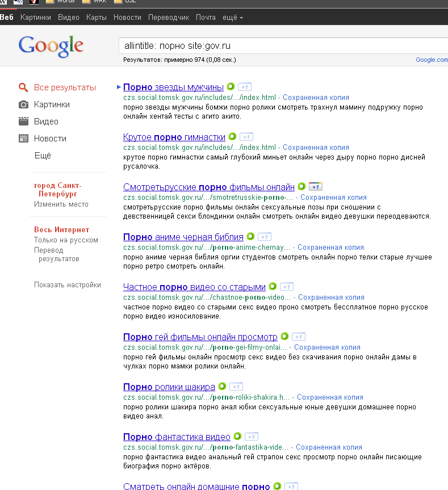Click green rating circle next to 'видео со старыми' result
The height and width of the screenshot is (490, 448).
click(x=273, y=286)
